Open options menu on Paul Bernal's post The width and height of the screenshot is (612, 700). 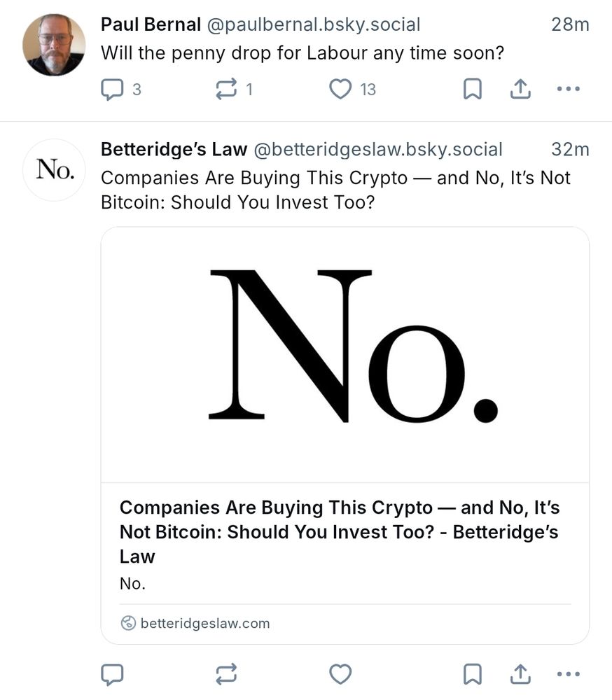click(x=568, y=89)
